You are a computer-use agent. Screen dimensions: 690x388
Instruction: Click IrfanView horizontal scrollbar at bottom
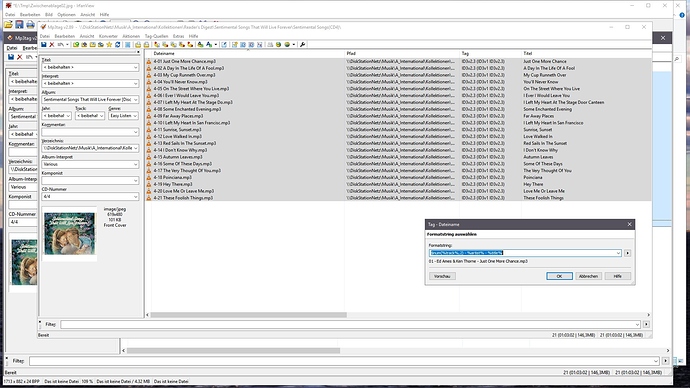(x=233, y=351)
